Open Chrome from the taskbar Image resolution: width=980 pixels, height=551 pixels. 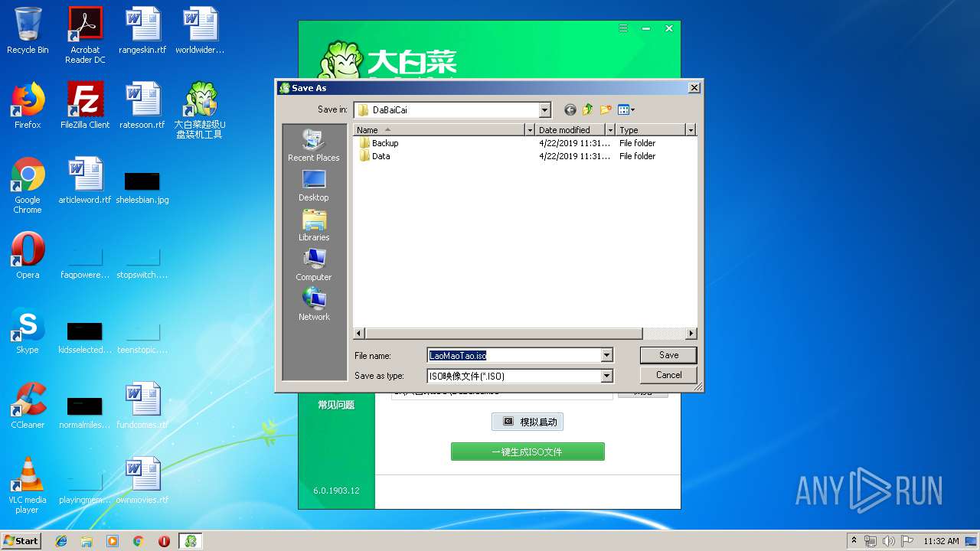point(139,540)
